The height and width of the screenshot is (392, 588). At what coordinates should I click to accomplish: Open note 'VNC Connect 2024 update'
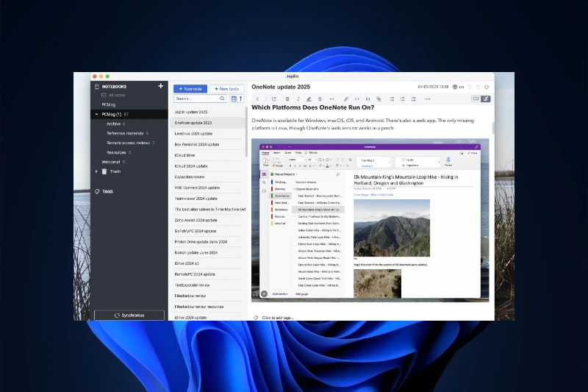[x=208, y=188]
